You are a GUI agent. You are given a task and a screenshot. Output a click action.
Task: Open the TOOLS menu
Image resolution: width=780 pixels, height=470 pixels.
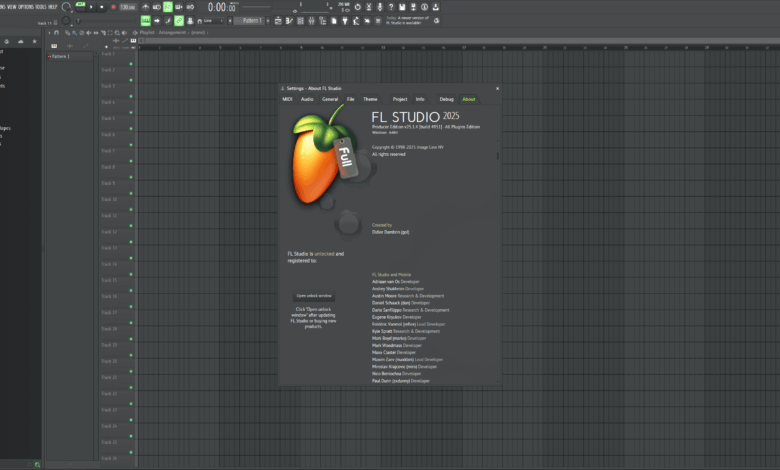tap(41, 7)
